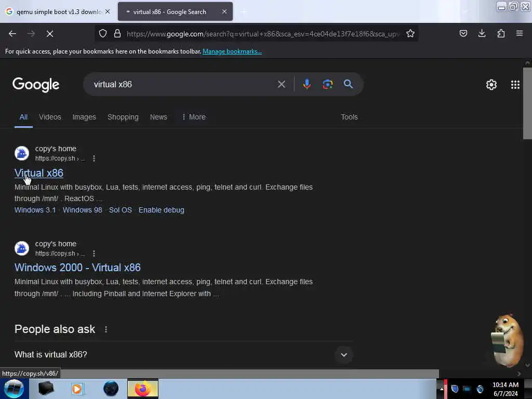Go forward with the forward arrow
The image size is (532, 399).
point(31,34)
